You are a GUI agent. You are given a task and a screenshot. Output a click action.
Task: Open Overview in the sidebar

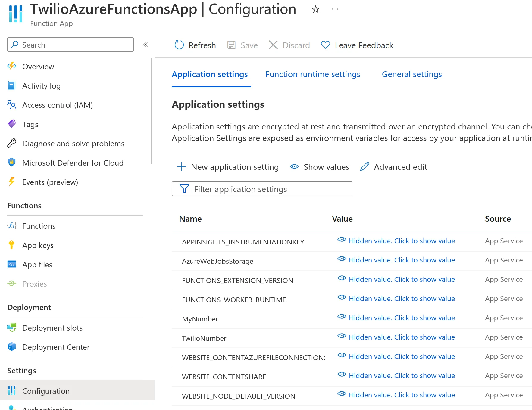coord(38,67)
